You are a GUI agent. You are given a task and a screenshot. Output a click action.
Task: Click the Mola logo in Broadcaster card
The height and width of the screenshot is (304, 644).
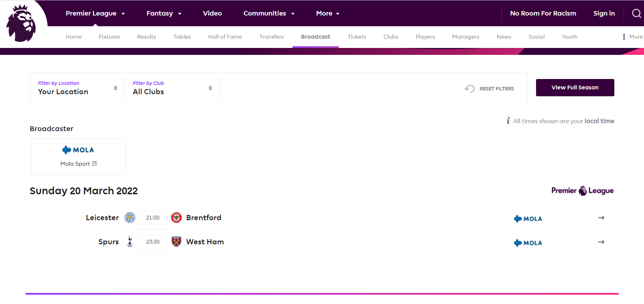click(x=78, y=150)
